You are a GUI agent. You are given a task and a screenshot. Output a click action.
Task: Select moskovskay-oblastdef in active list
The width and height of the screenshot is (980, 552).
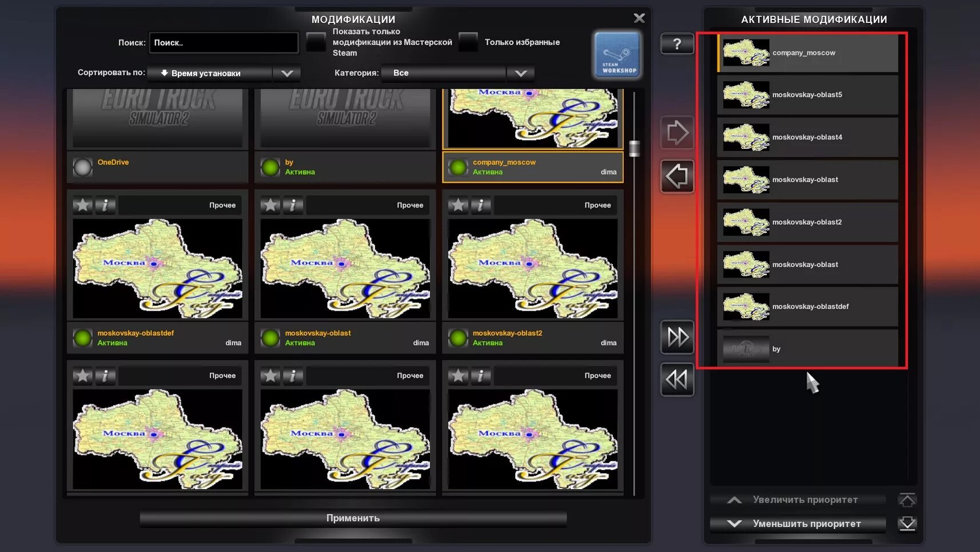pos(807,307)
